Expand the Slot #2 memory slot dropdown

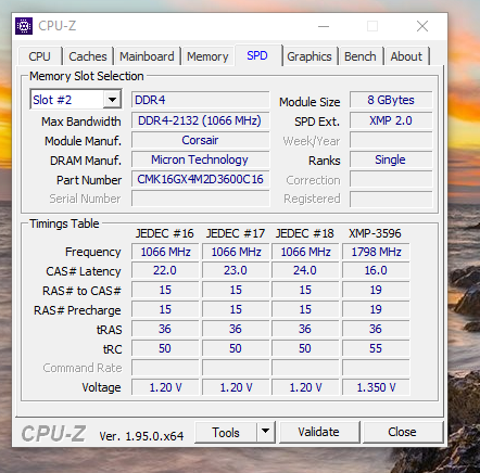click(x=112, y=99)
